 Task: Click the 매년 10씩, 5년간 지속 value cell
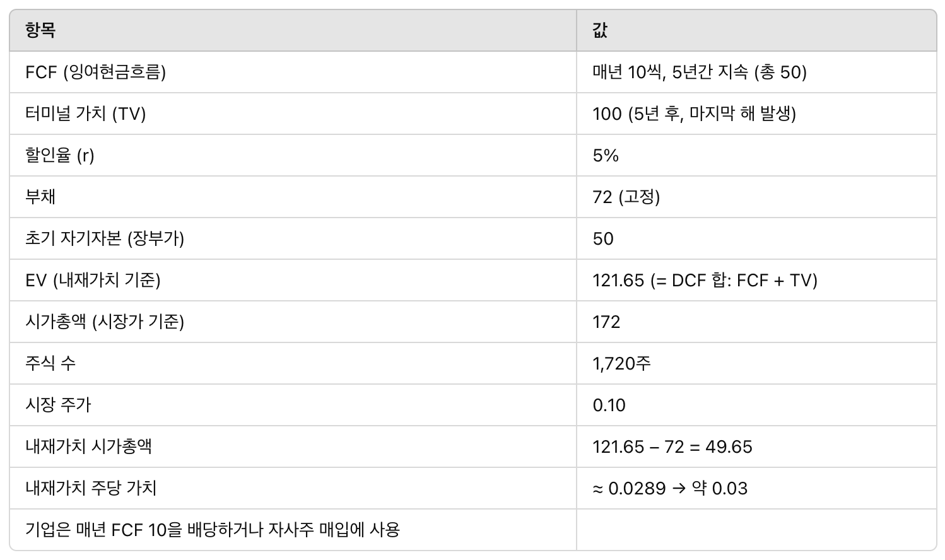coord(699,72)
